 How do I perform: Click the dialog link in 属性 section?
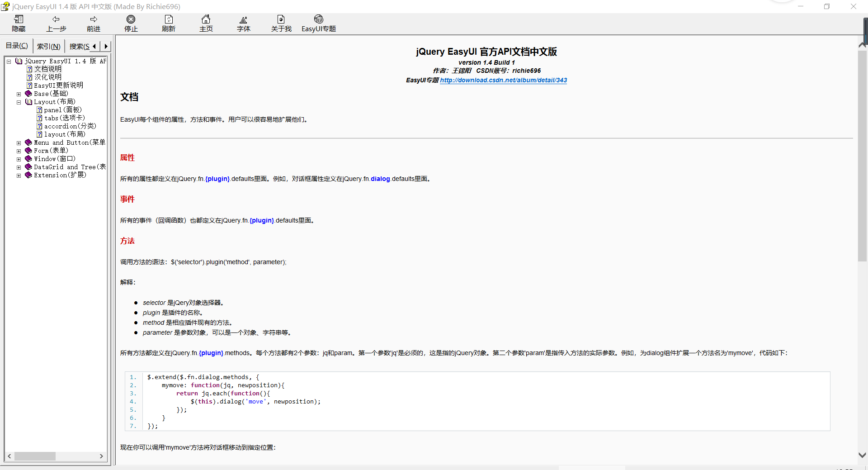[380, 179]
